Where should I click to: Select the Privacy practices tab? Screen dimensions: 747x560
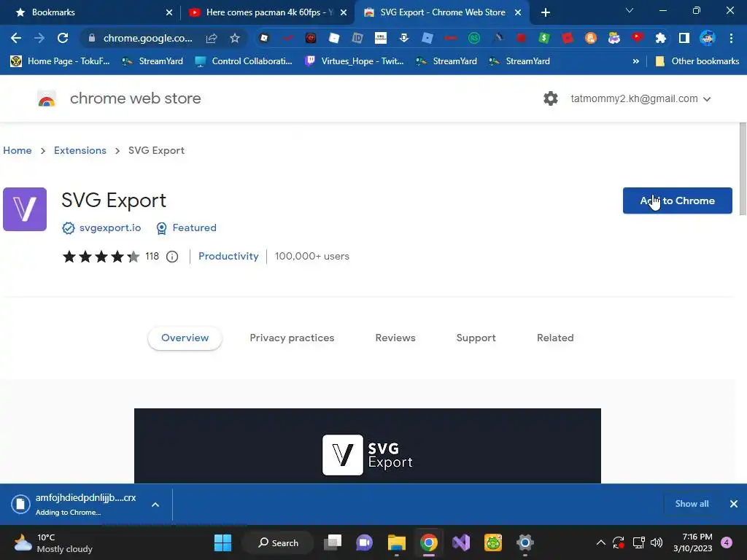(292, 338)
